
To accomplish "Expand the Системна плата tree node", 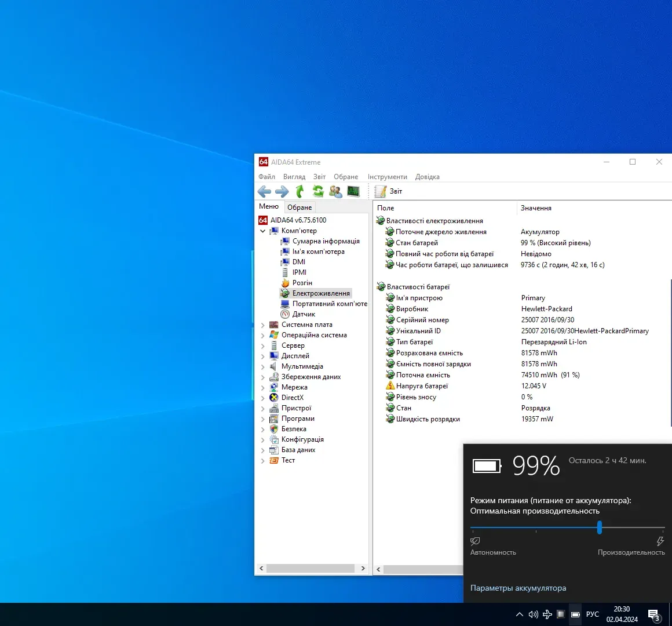I will pyautogui.click(x=263, y=325).
